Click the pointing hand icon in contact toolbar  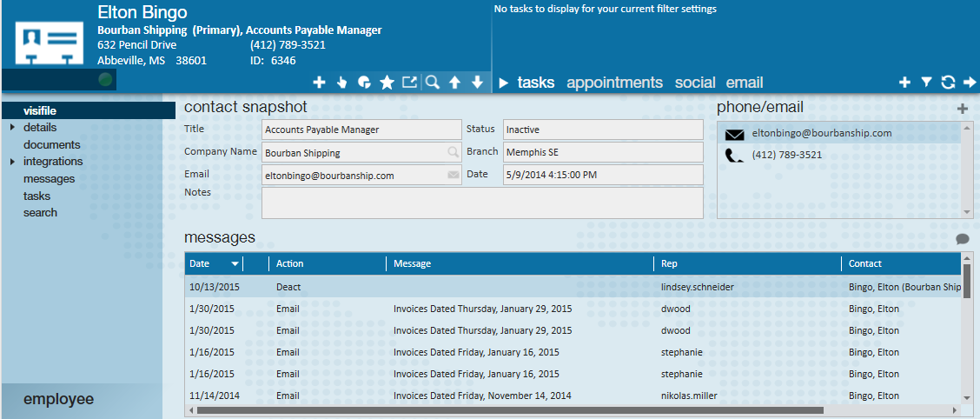tap(341, 83)
